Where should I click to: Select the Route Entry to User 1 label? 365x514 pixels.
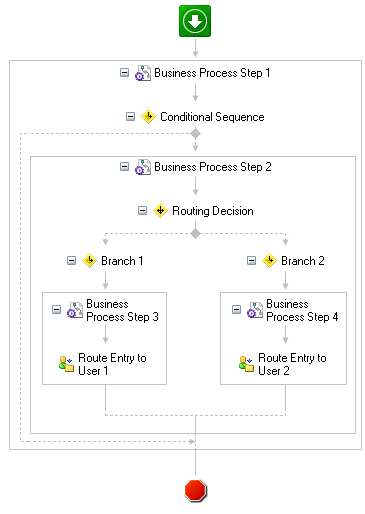coord(112,364)
